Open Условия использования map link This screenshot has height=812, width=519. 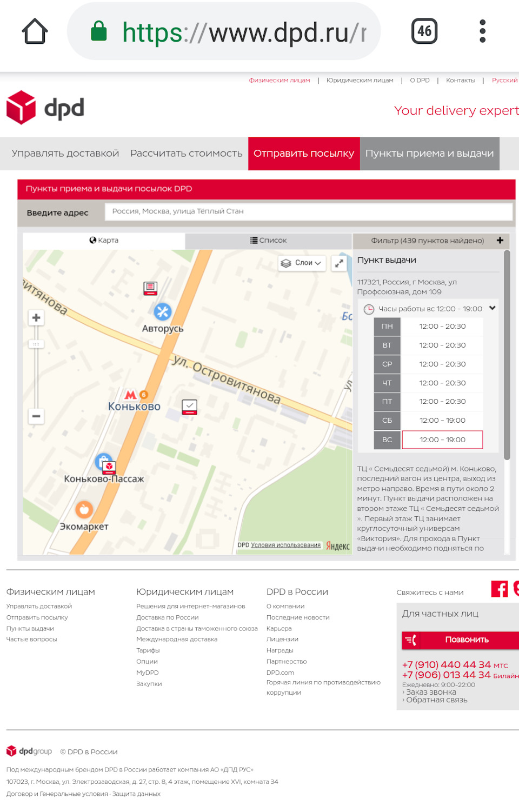[x=286, y=545]
